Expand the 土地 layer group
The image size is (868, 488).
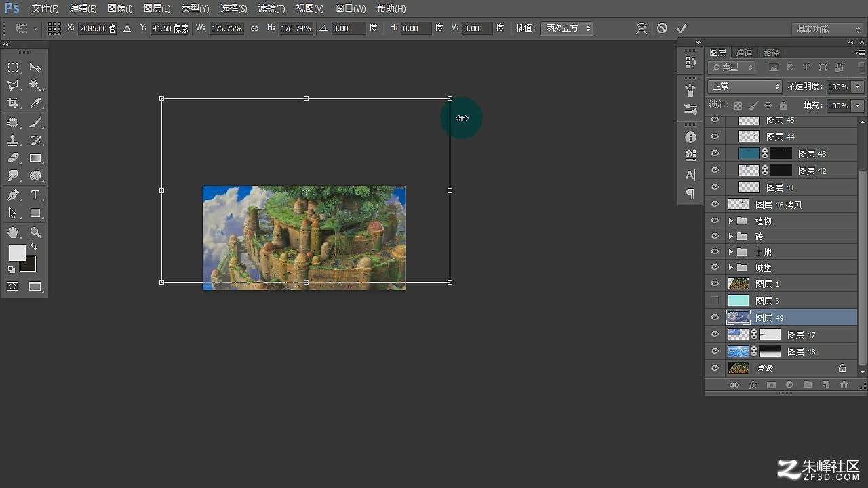pyautogui.click(x=730, y=252)
